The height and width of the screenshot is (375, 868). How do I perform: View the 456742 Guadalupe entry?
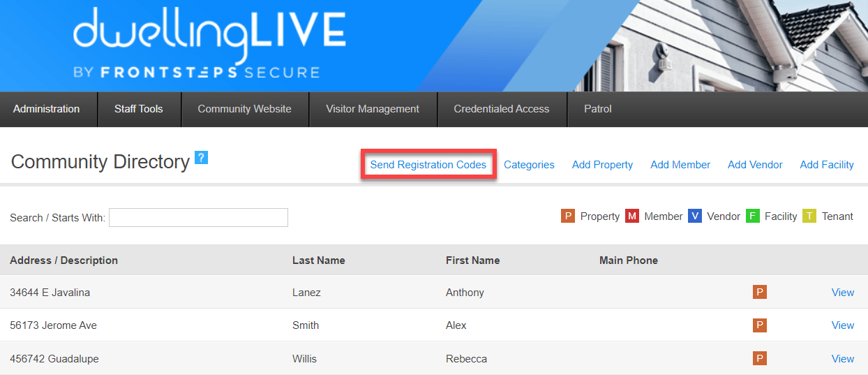click(843, 359)
